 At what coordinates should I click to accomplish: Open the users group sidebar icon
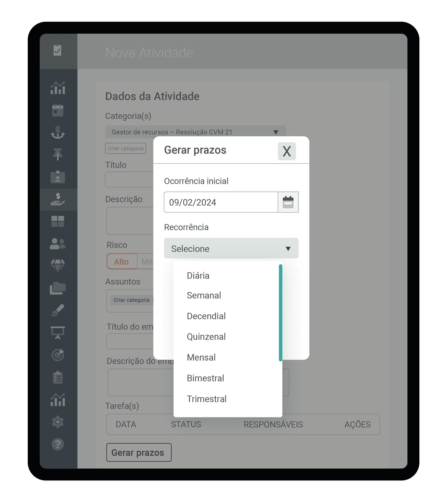click(x=58, y=244)
